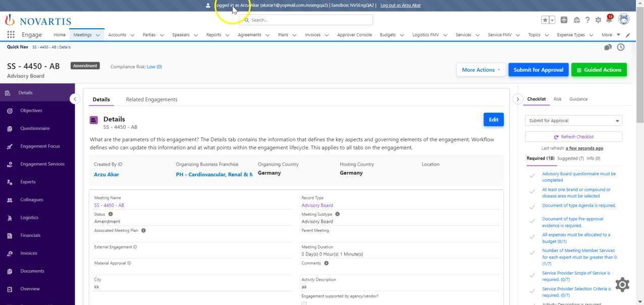Open the chat bubbles icon
The image size is (644, 305).
608,47
